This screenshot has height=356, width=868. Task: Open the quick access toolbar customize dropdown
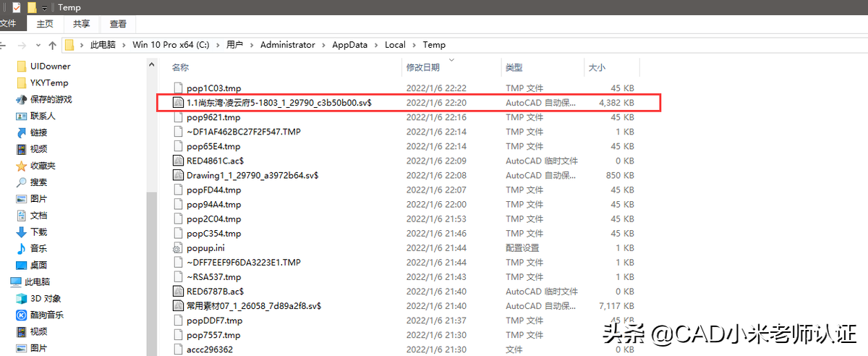[44, 8]
